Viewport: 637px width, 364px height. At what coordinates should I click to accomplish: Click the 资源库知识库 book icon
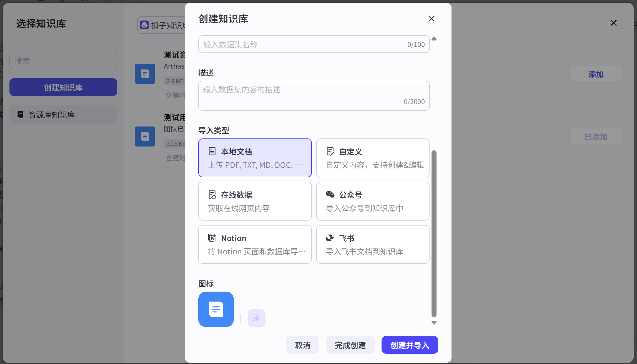click(20, 114)
